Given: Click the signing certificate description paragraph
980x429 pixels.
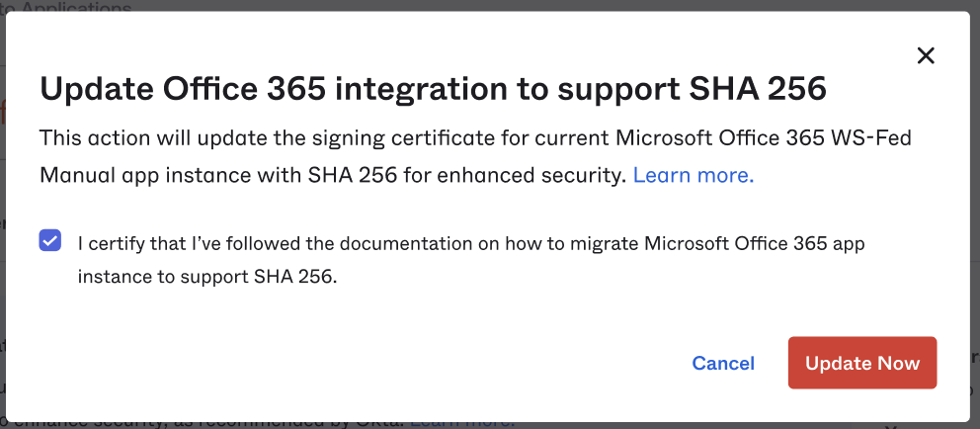Looking at the screenshot, I should (x=474, y=156).
